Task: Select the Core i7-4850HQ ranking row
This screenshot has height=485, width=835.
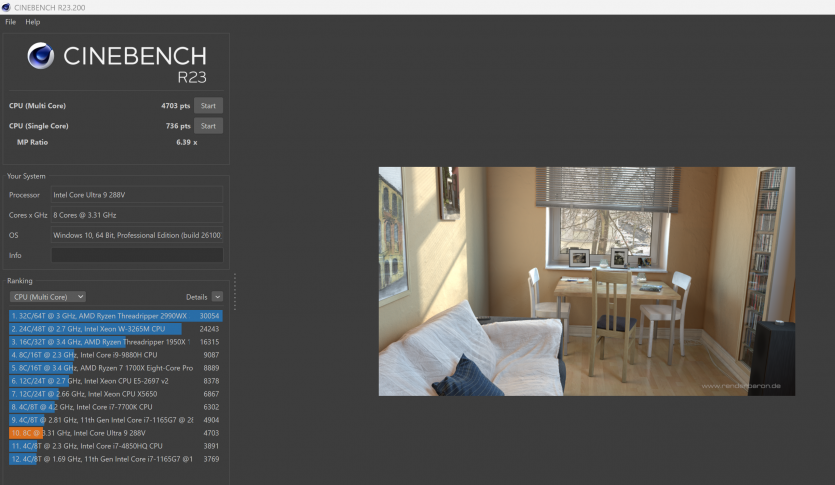Action: [100, 446]
